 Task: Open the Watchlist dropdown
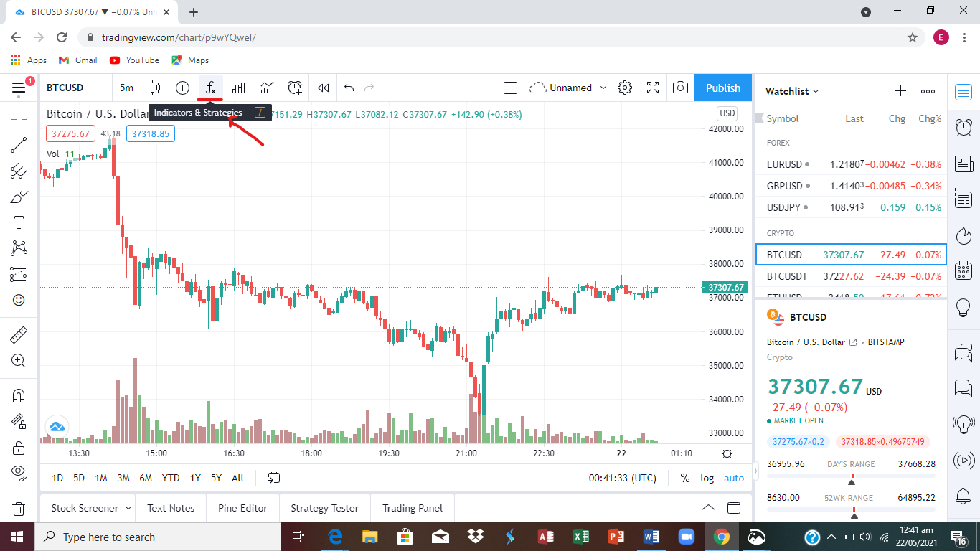pyautogui.click(x=792, y=91)
